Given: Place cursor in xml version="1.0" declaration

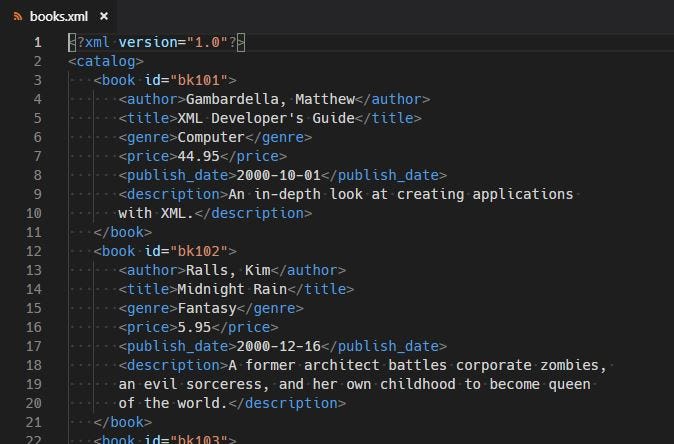Looking at the screenshot, I should [x=156, y=42].
